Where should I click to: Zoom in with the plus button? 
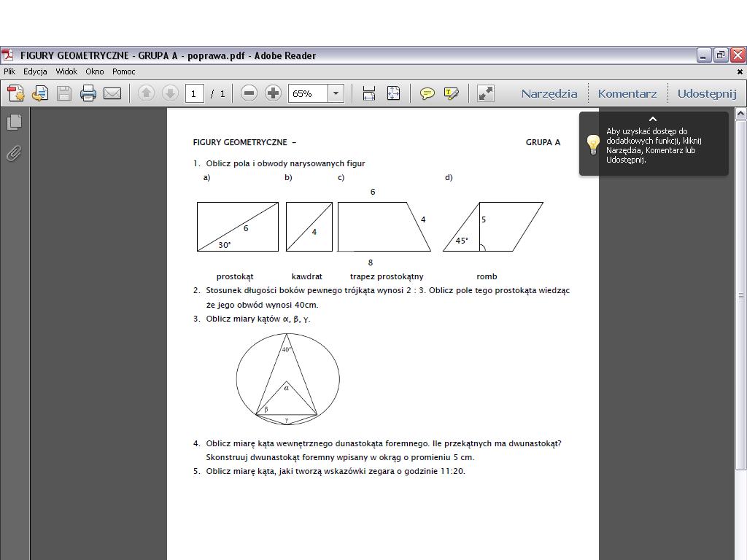(273, 93)
